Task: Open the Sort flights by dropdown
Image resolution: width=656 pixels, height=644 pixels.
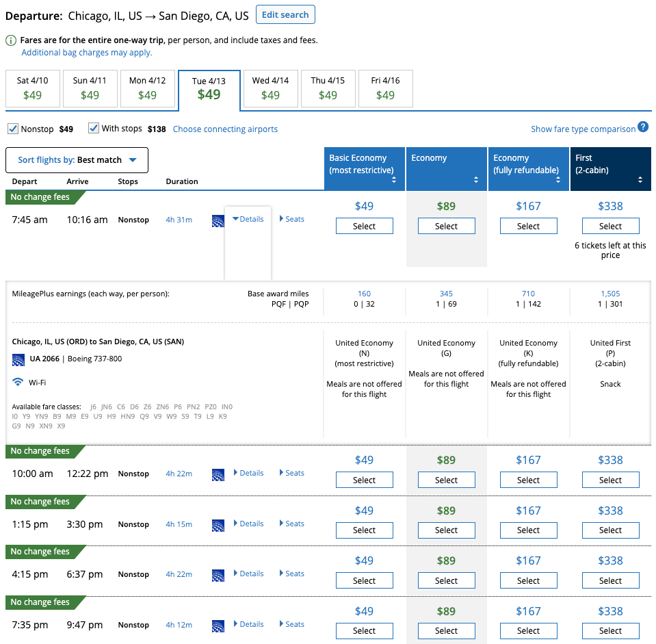Action: (77, 160)
